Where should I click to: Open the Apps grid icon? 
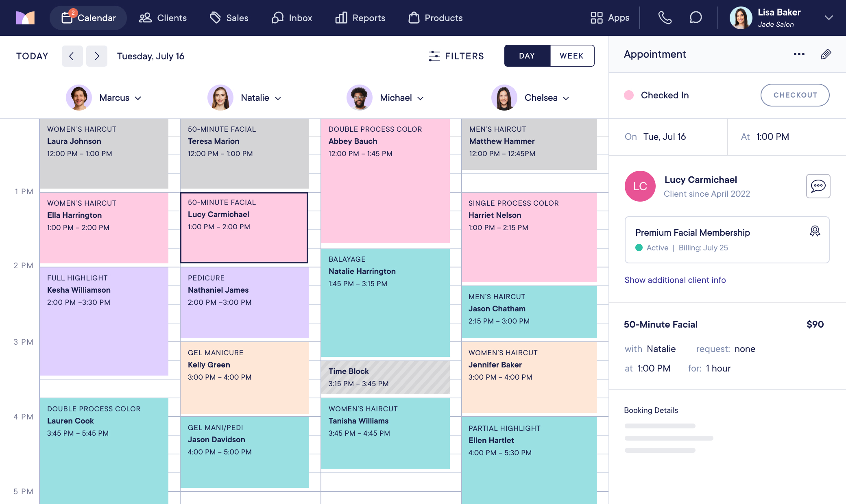596,18
